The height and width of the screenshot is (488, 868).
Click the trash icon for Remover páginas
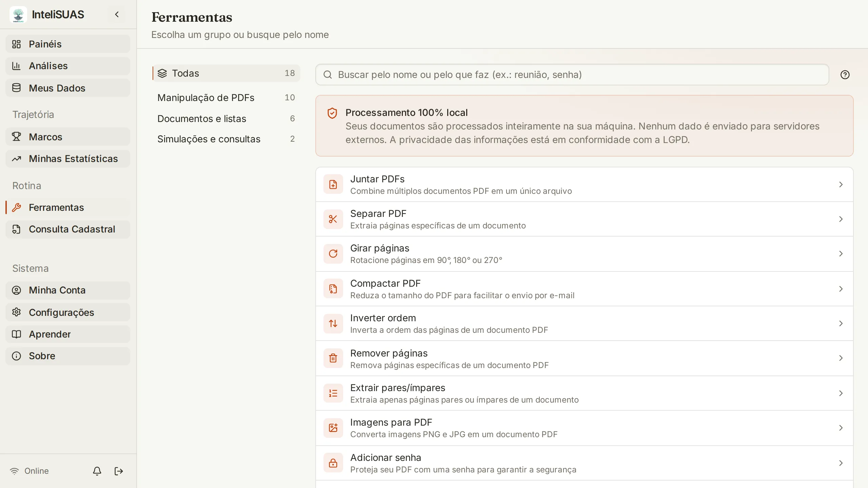coord(333,358)
